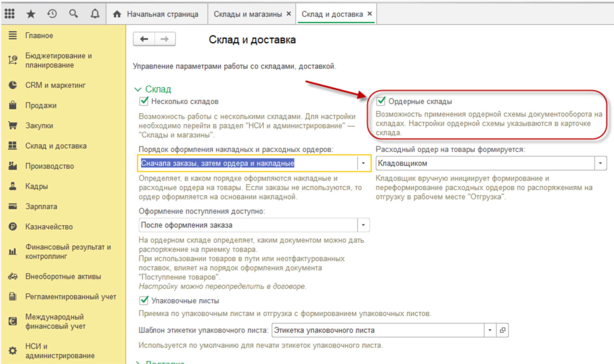Click the forward arrow navigation button
Screen dimensions: 614x364
click(x=165, y=39)
